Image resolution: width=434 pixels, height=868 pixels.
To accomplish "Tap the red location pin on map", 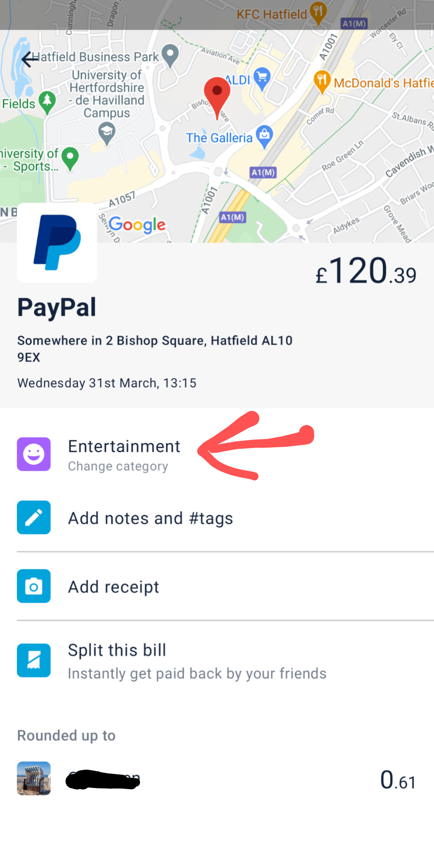I will tap(217, 94).
